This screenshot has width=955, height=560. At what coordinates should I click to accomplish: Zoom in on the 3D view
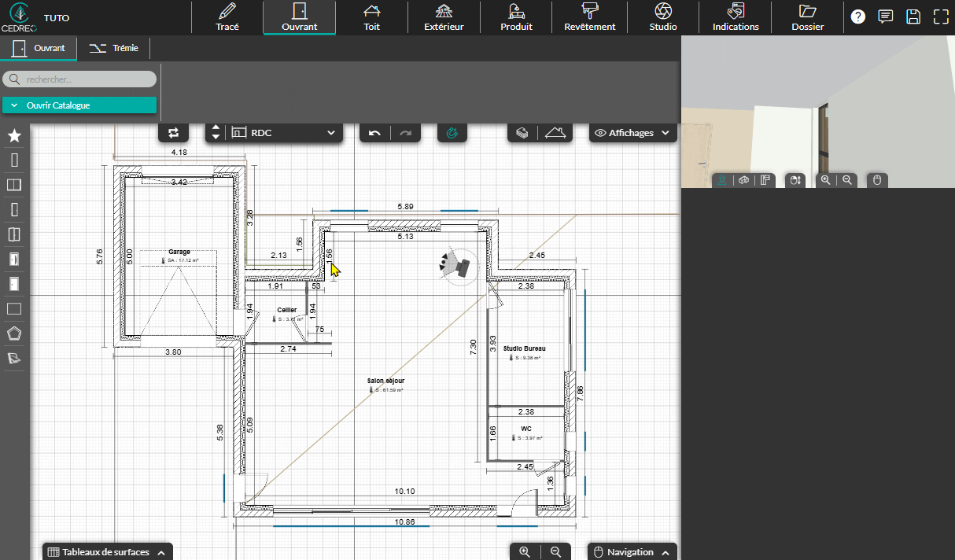(x=825, y=180)
